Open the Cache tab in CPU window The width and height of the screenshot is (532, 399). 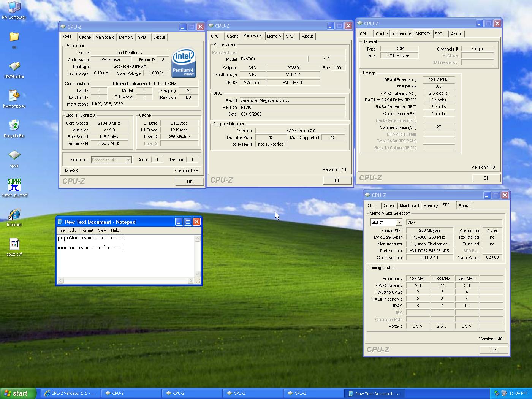85,37
